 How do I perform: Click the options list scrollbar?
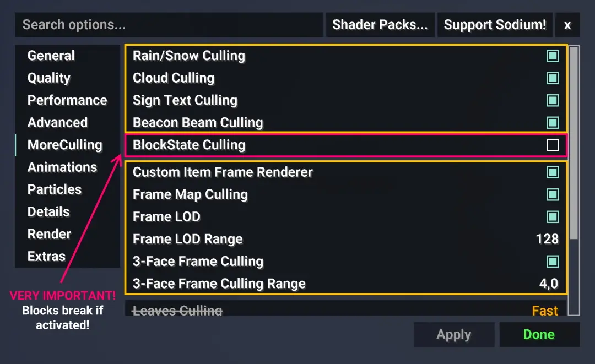point(574,143)
